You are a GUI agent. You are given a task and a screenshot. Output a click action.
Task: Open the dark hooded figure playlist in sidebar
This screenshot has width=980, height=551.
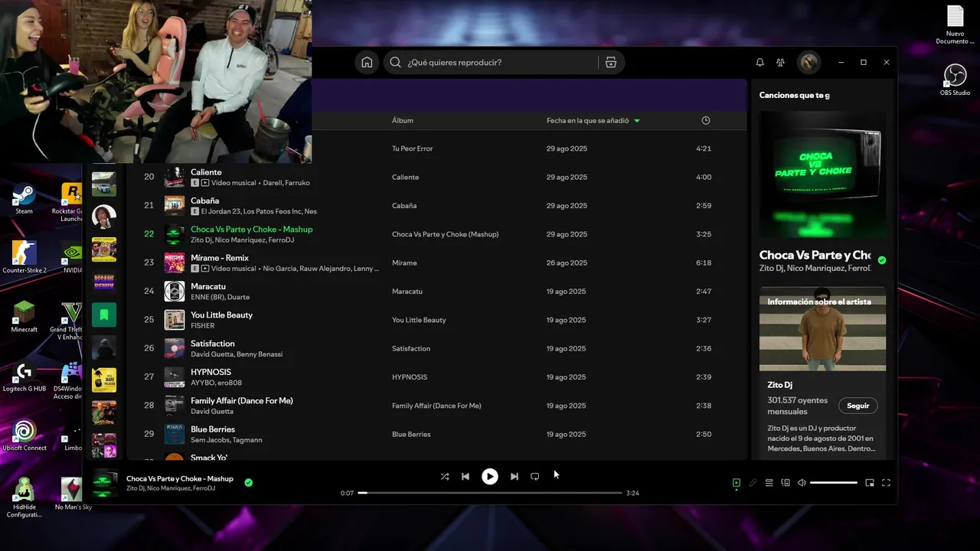coord(104,347)
